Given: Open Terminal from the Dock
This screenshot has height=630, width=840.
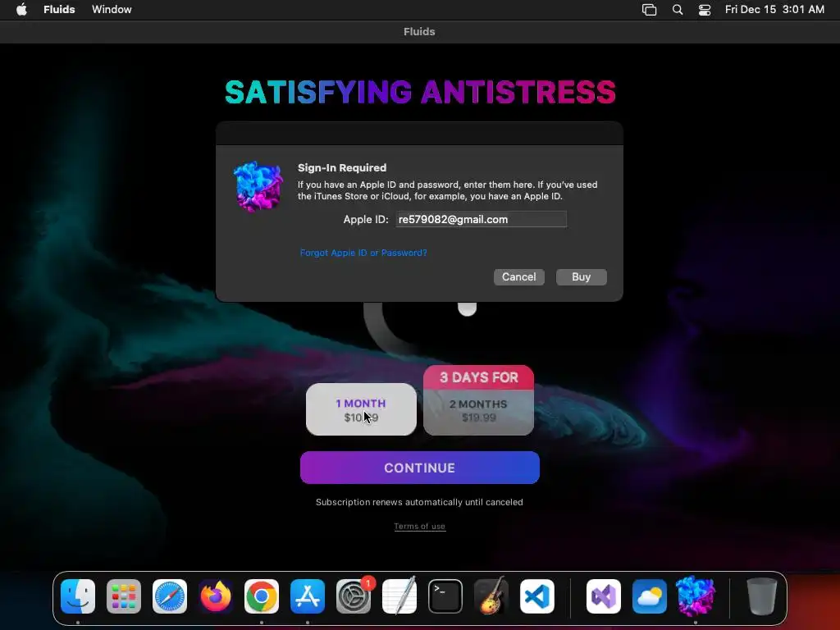Looking at the screenshot, I should click(445, 596).
